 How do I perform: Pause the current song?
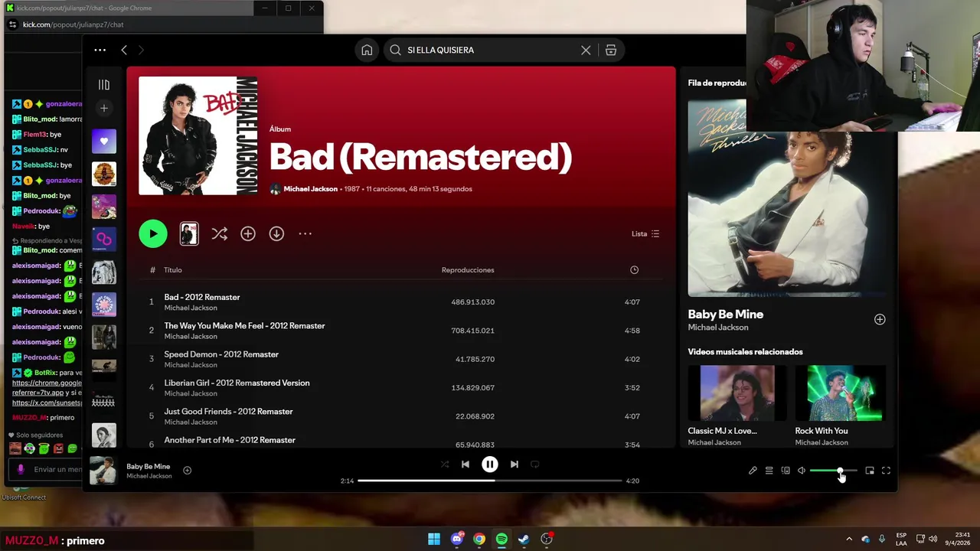click(x=490, y=464)
